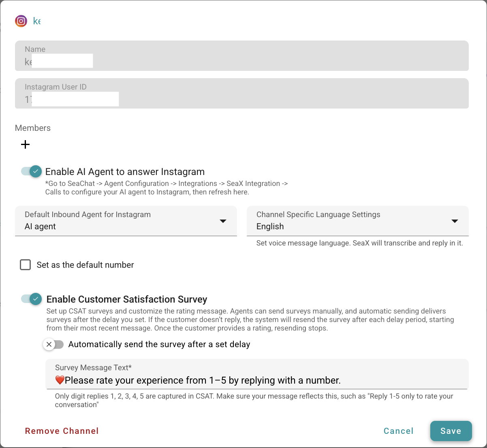Click the Remove Channel button

point(62,431)
